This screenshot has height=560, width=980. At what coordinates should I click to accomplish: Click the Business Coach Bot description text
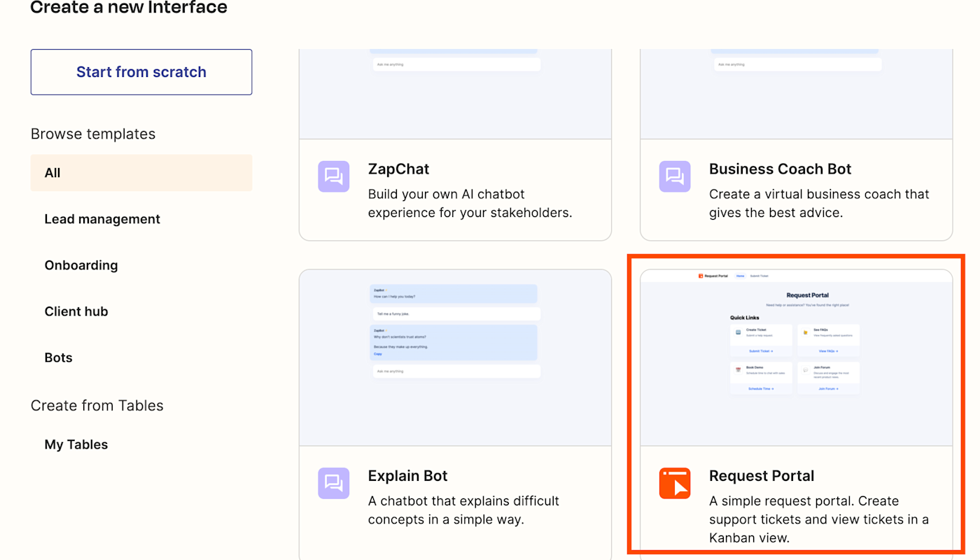(x=819, y=203)
